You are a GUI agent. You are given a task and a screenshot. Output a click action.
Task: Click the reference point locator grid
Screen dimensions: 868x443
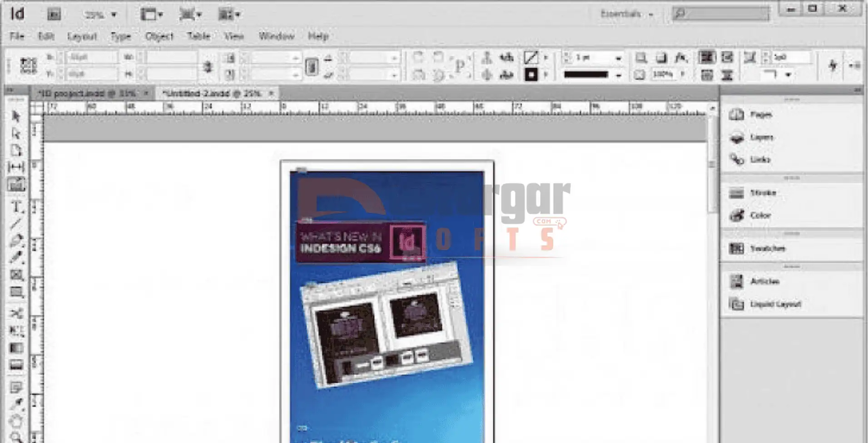pos(28,65)
